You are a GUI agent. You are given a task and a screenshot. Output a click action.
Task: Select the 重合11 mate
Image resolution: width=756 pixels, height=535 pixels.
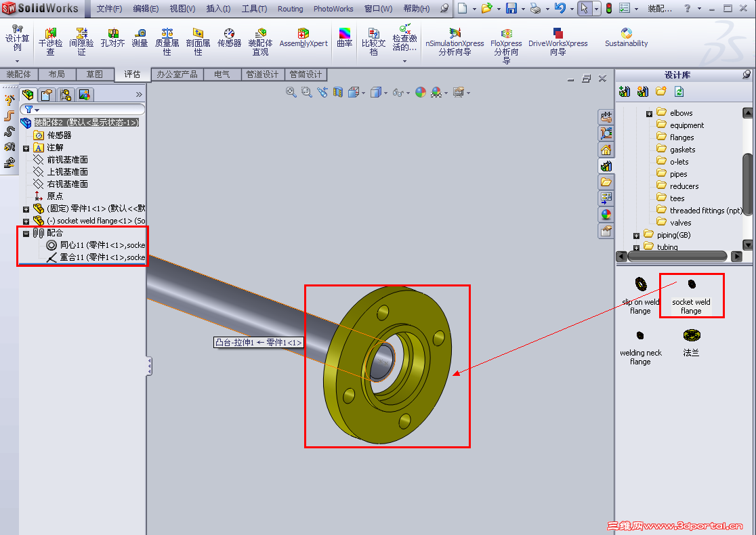click(96, 258)
